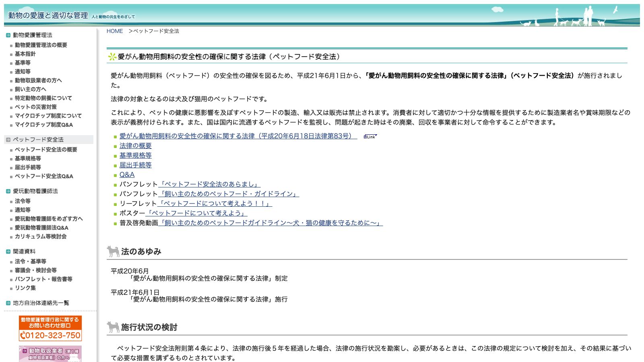
Task: Open カリキュラム等検討会 sidebar link
Action: point(41,237)
